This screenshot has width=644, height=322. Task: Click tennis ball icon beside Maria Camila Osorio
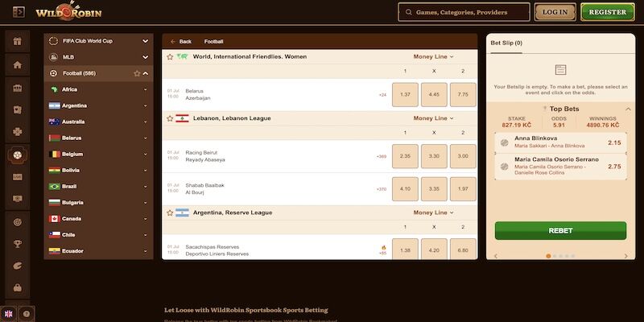(505, 167)
